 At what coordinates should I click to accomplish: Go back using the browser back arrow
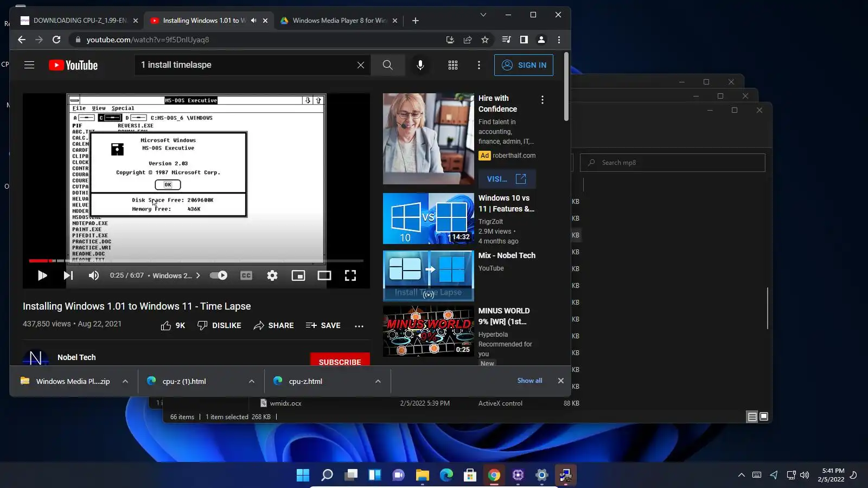22,40
